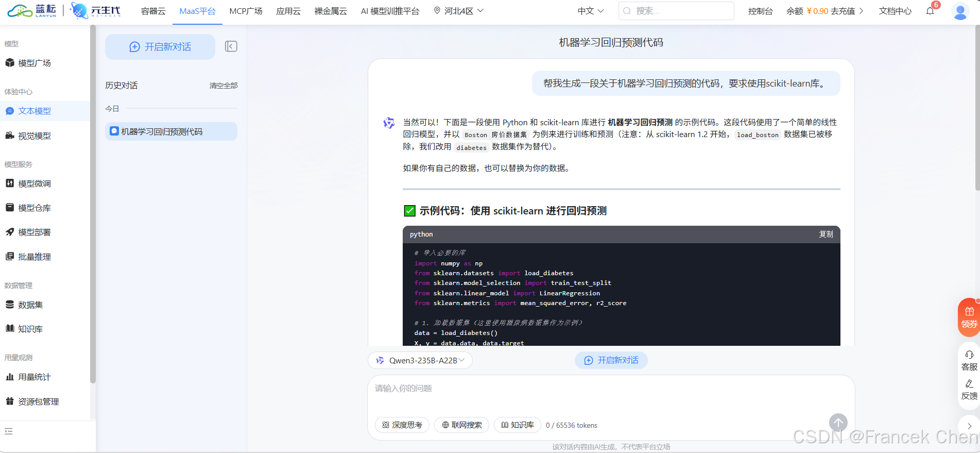Screen dimensions: 980x453
Task: Expand the 去充值 balance arrow
Action: point(861,11)
